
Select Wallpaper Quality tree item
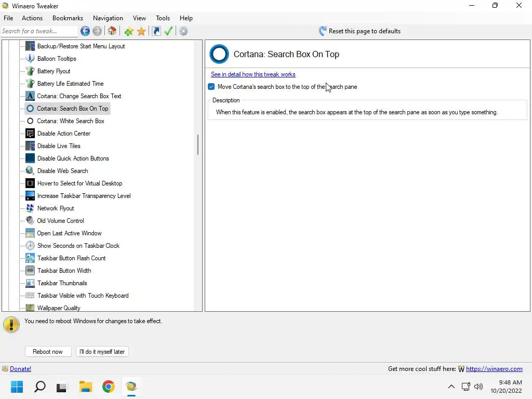click(x=59, y=308)
